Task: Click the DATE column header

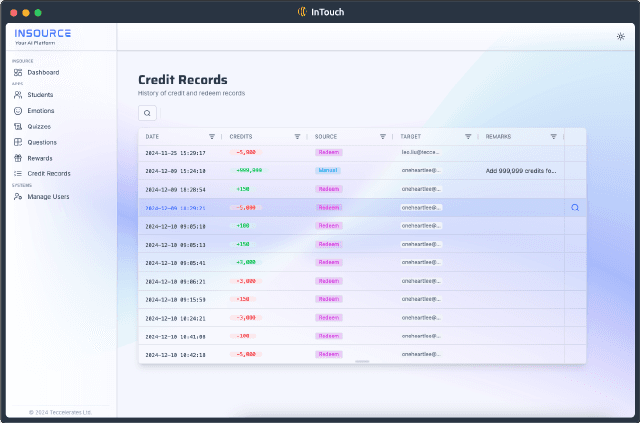Action: click(152, 136)
